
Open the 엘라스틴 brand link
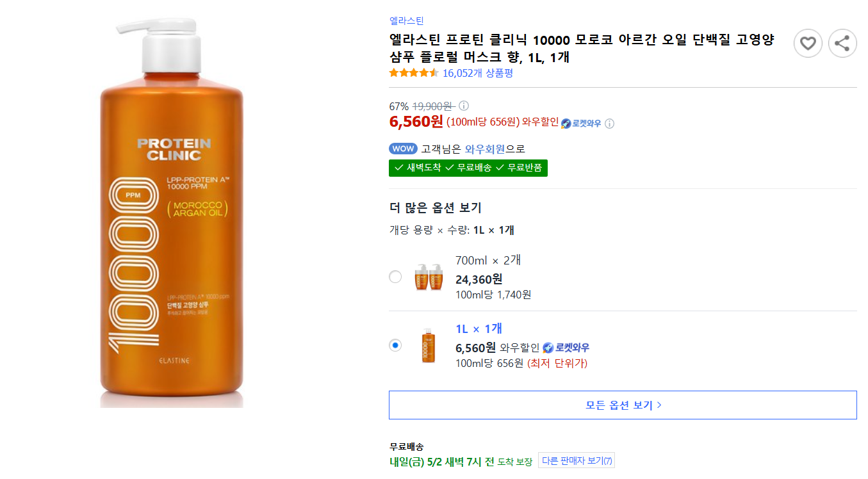pyautogui.click(x=406, y=20)
